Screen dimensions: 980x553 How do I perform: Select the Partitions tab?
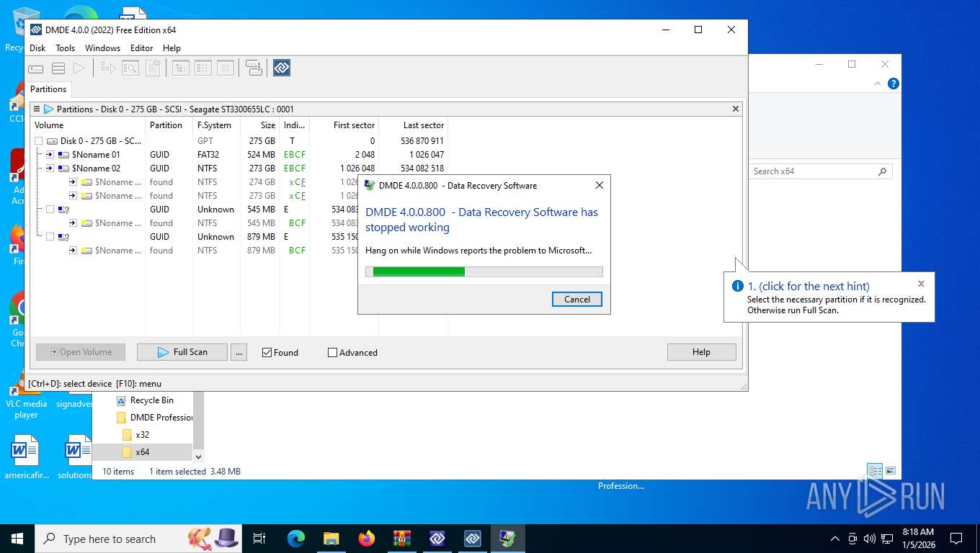pos(48,89)
